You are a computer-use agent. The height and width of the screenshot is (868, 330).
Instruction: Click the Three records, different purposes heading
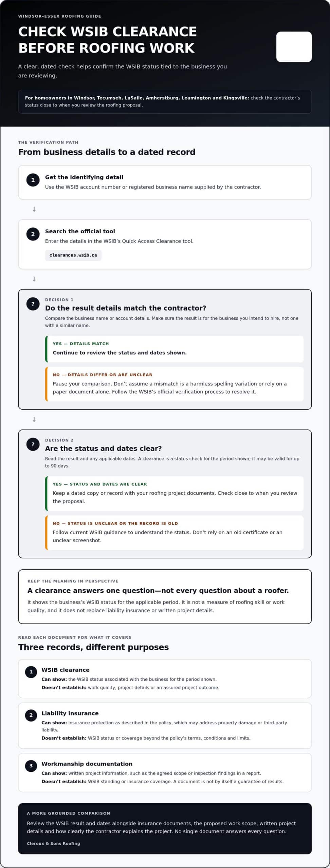click(x=93, y=647)
